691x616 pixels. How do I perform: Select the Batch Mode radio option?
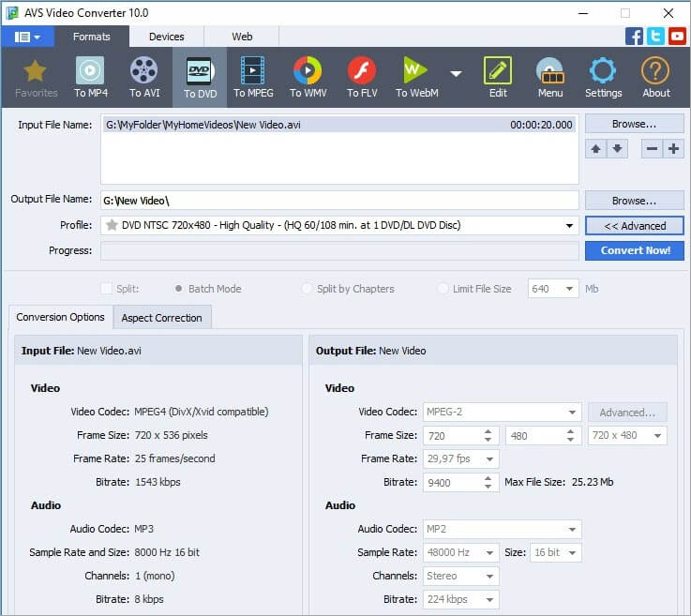point(178,289)
